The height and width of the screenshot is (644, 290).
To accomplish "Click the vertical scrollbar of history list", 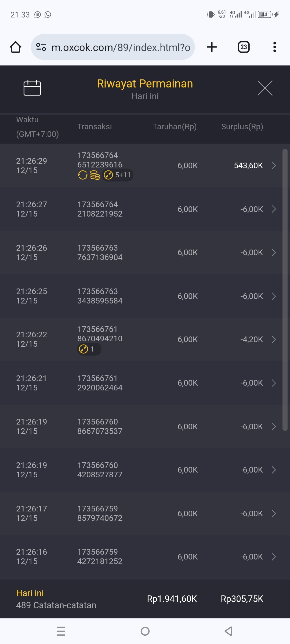I will 285,290.
